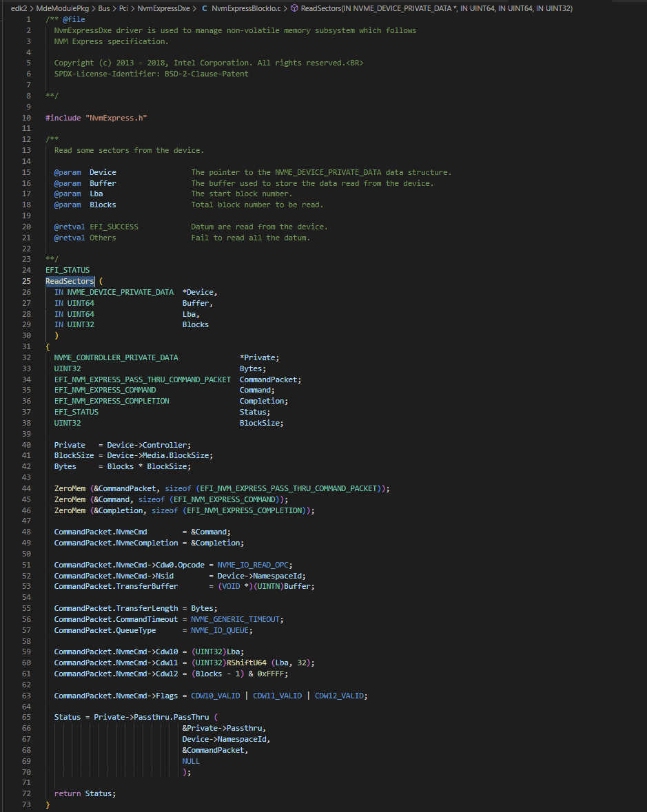The image size is (647, 812).
Task: Click line number 1 in the gutter
Action: 28,20
